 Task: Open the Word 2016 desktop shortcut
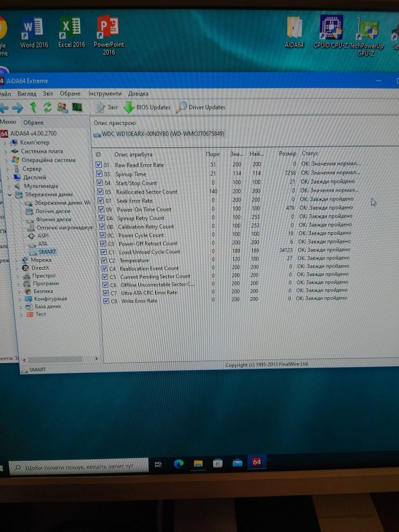[x=34, y=33]
